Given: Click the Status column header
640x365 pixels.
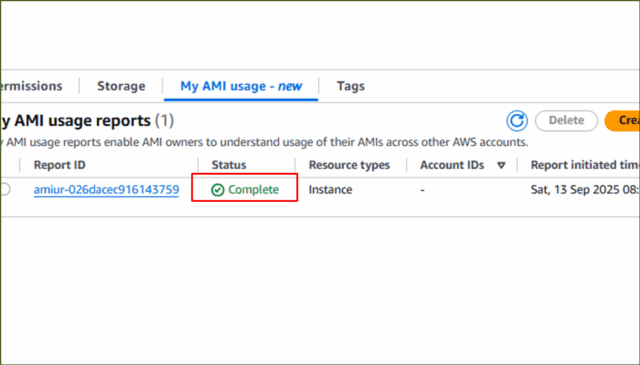Looking at the screenshot, I should pos(229,165).
